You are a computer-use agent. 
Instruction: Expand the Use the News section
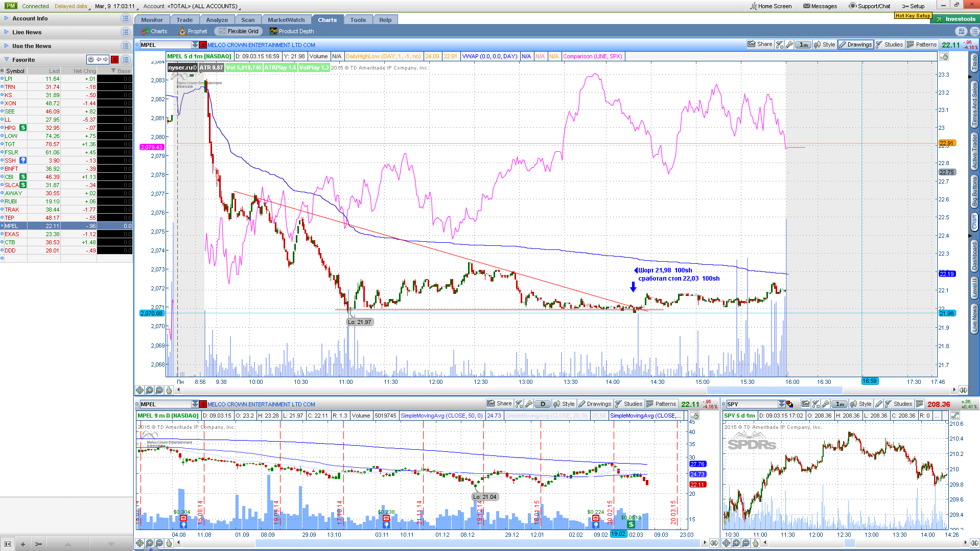point(7,46)
